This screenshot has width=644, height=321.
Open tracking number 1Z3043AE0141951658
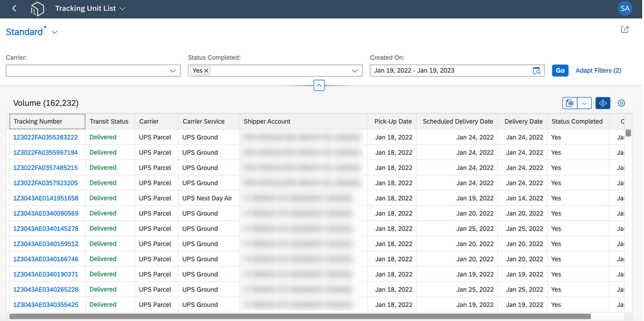[x=45, y=198]
